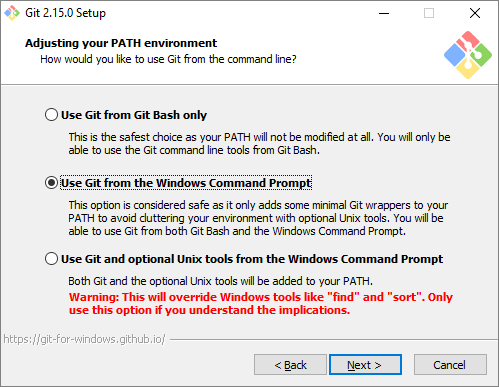Go back with the "< Back" button
499x387 pixels.
point(290,365)
